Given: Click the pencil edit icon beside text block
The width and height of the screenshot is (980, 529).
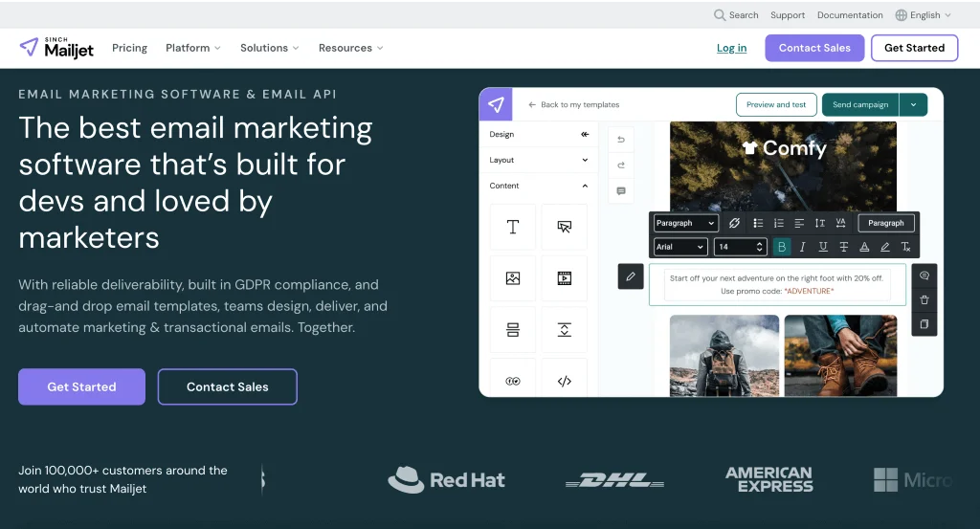Looking at the screenshot, I should [631, 276].
